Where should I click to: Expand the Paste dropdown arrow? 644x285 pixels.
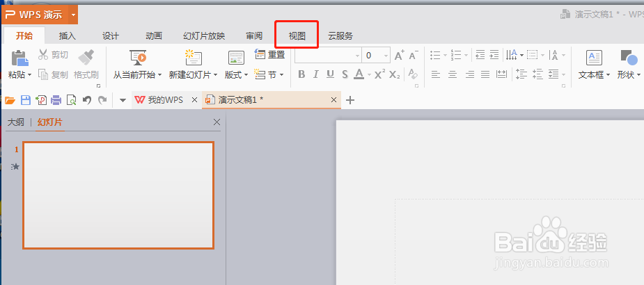coord(29,75)
